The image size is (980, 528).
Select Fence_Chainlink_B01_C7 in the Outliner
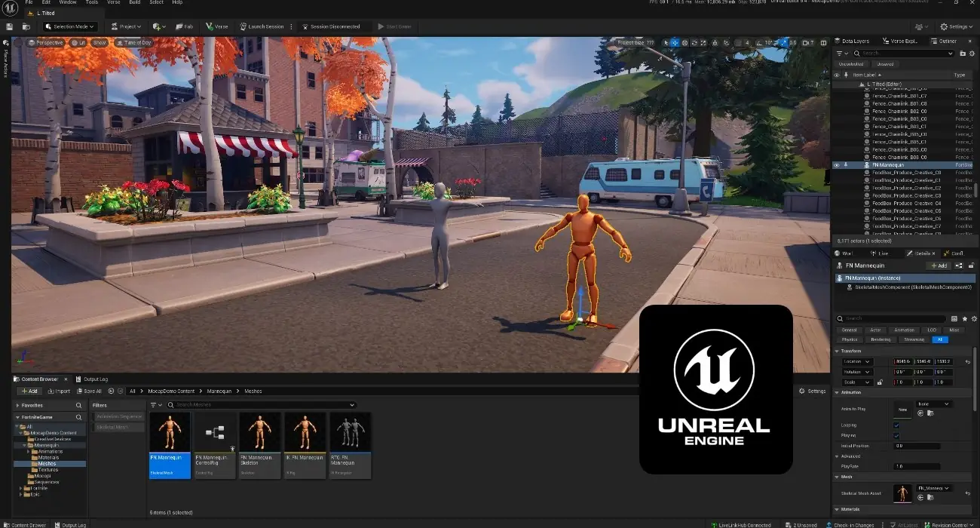click(x=899, y=96)
